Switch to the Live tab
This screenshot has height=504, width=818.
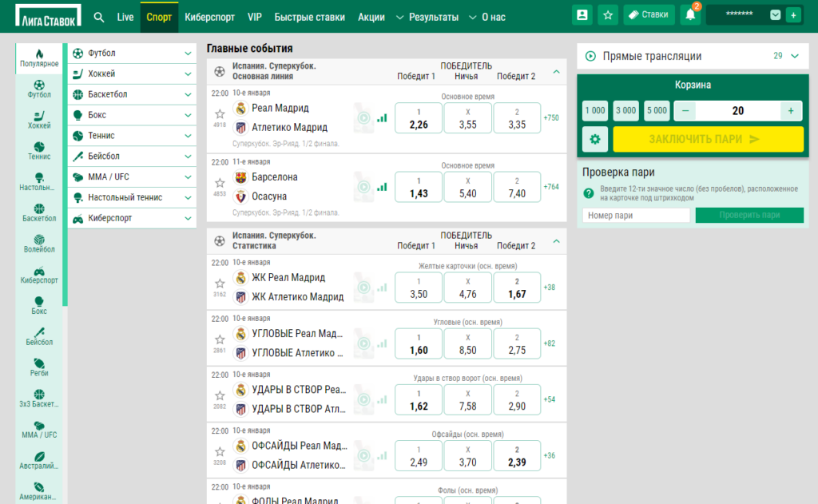click(x=125, y=18)
